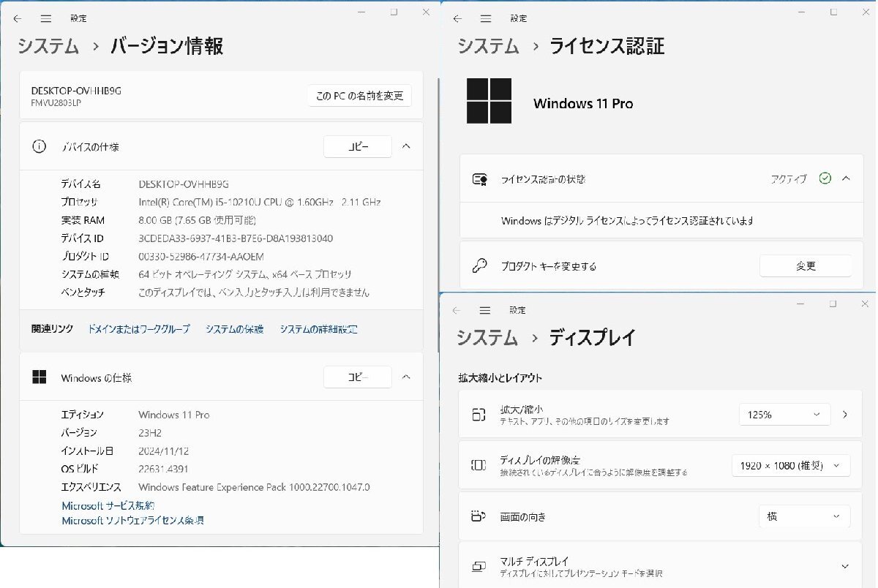
Task: Click the デバイス名 value DESKTOP-OVHHB9G
Action: coord(184,184)
